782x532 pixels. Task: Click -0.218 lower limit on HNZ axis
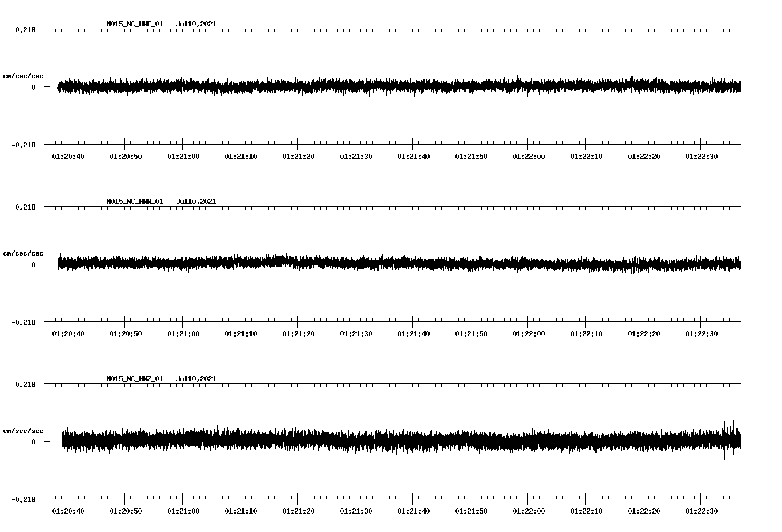[x=23, y=499]
